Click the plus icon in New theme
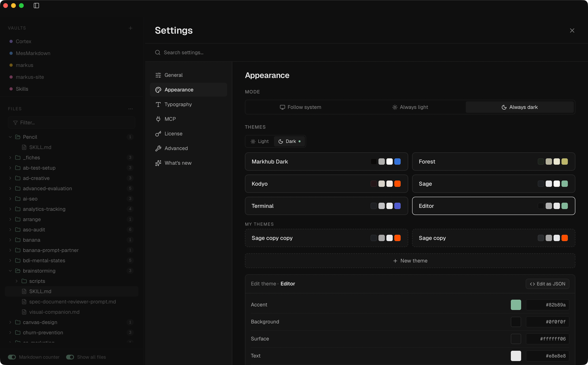 pyautogui.click(x=395, y=261)
